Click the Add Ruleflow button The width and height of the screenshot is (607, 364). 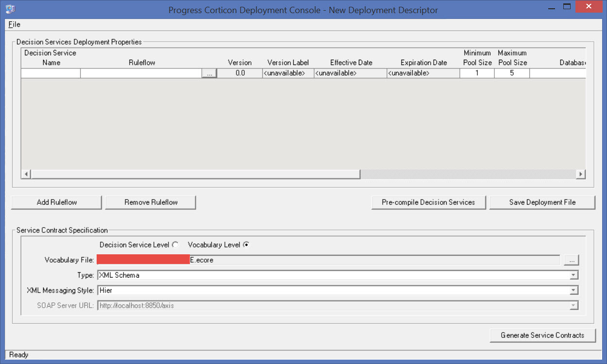(57, 202)
